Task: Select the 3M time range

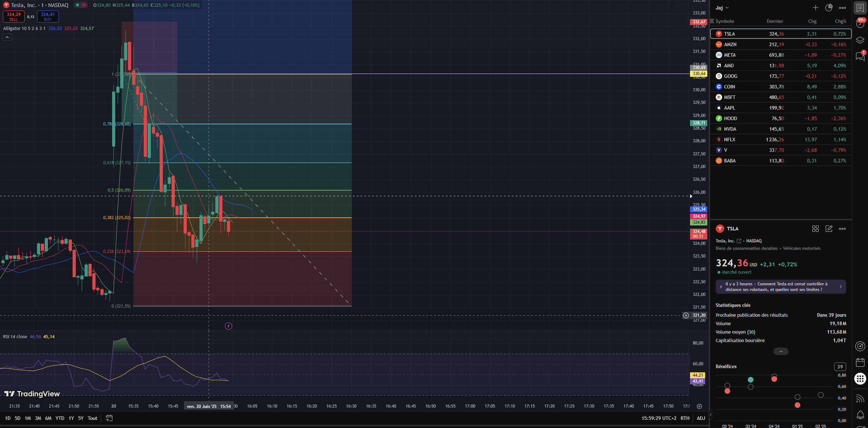Action: pyautogui.click(x=38, y=418)
